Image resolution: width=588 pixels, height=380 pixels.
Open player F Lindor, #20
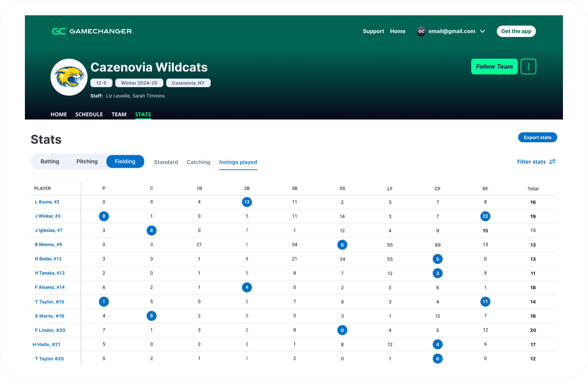pos(50,330)
